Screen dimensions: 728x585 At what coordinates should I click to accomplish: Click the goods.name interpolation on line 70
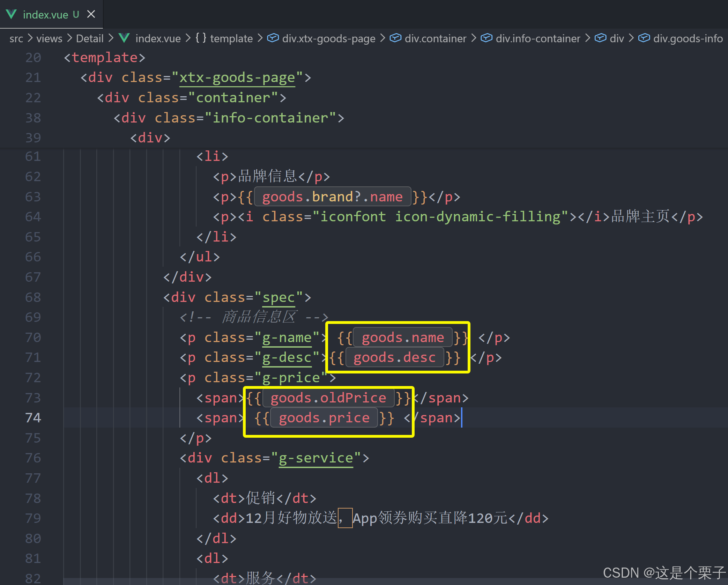[x=402, y=338]
